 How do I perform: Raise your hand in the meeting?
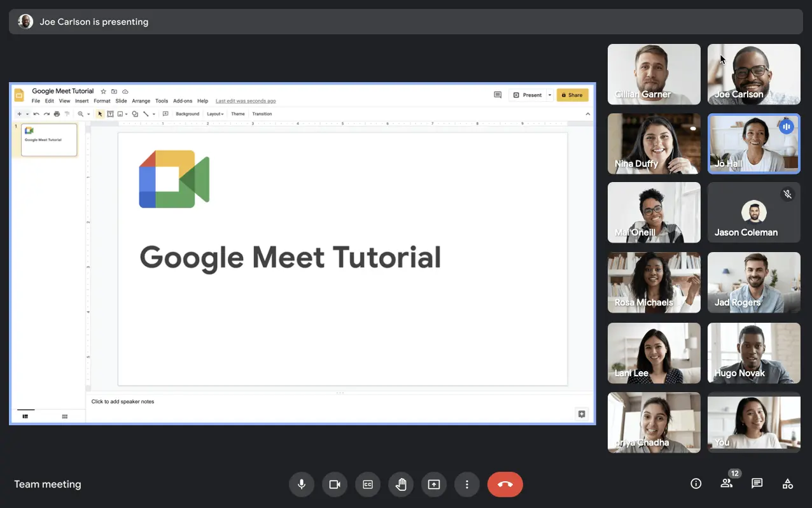coord(401,484)
